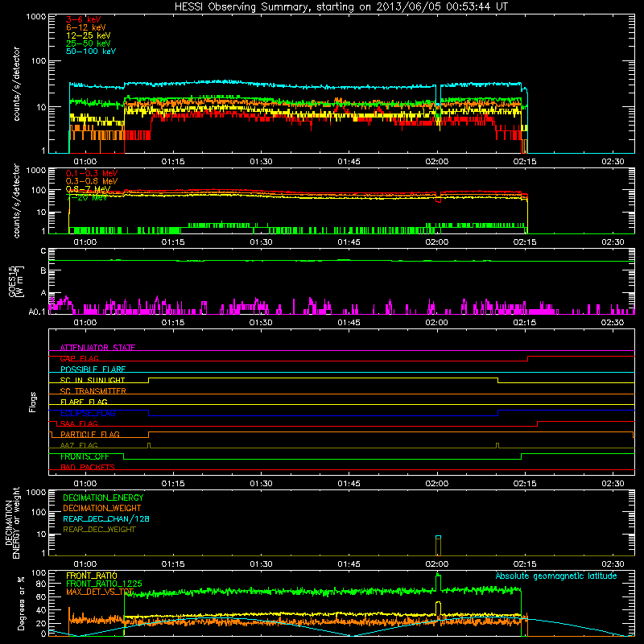
Task: Select the red 3-6 keV legend label
Action: point(84,19)
